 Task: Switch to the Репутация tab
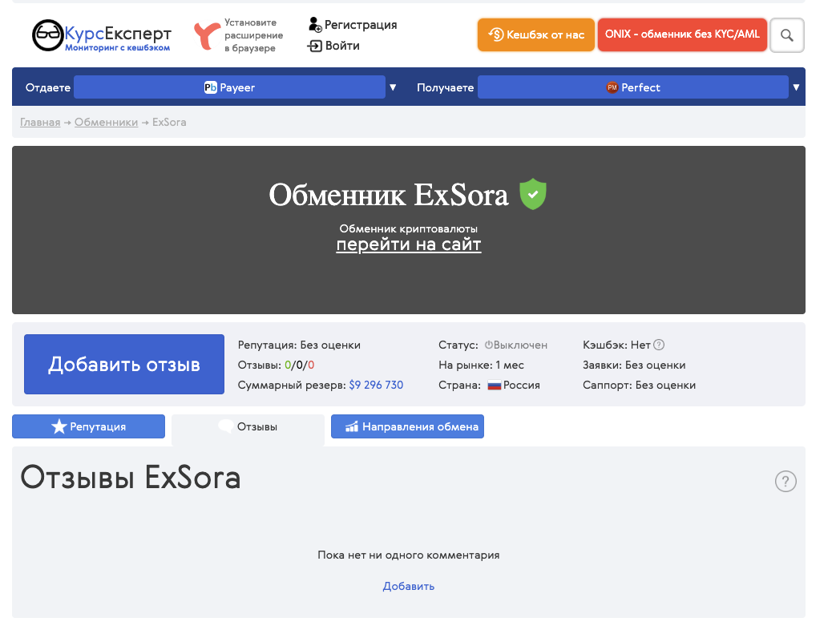pos(88,426)
